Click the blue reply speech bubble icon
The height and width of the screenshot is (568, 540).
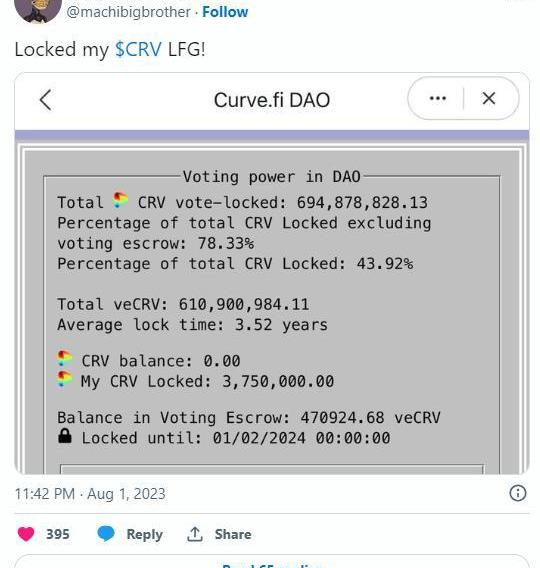[x=106, y=534]
